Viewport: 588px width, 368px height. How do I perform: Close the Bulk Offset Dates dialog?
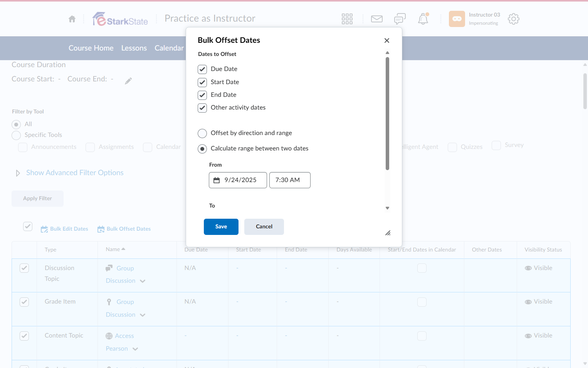tap(387, 41)
